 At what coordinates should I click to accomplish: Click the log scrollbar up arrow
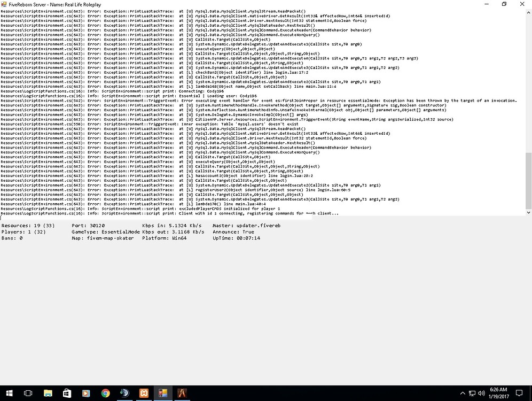[529, 12]
